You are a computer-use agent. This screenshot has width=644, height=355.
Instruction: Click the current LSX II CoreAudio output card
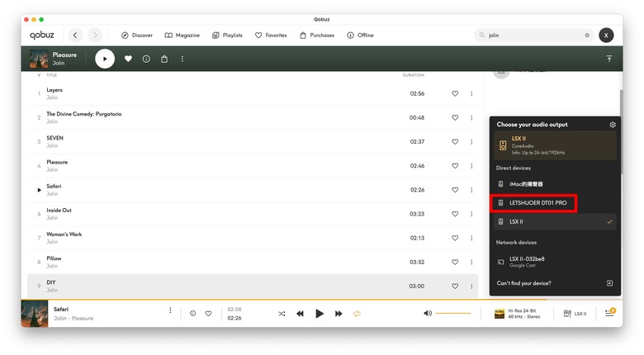pyautogui.click(x=555, y=145)
